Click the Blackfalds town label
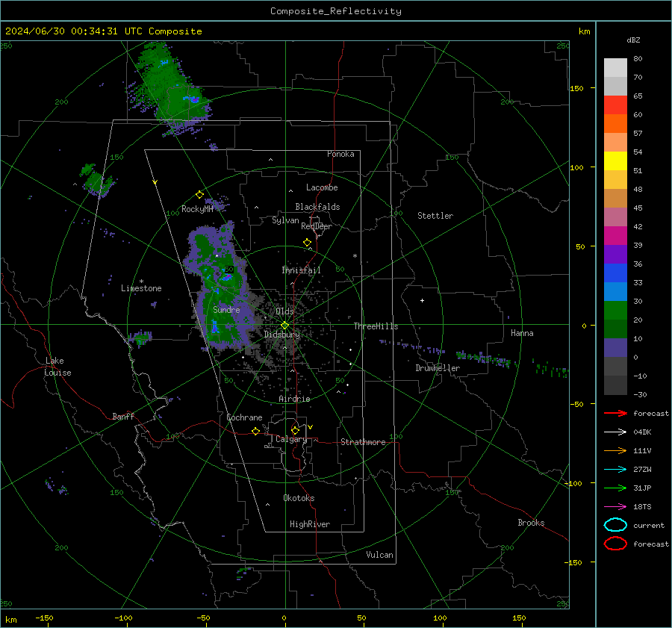This screenshot has height=628, width=672. pyautogui.click(x=317, y=207)
